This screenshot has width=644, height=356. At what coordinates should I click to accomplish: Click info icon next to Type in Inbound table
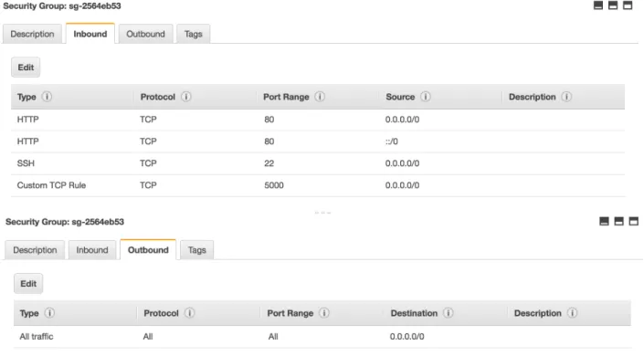tap(47, 97)
